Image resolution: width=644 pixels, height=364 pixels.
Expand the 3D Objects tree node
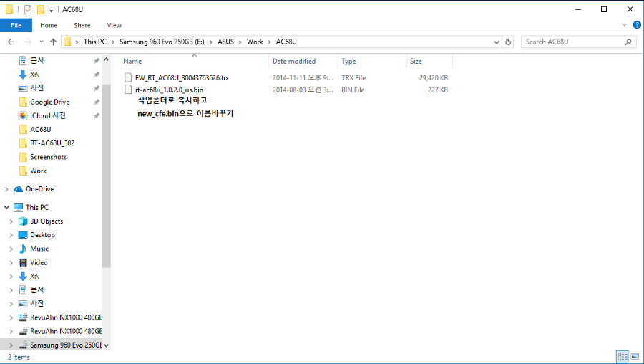[11, 221]
